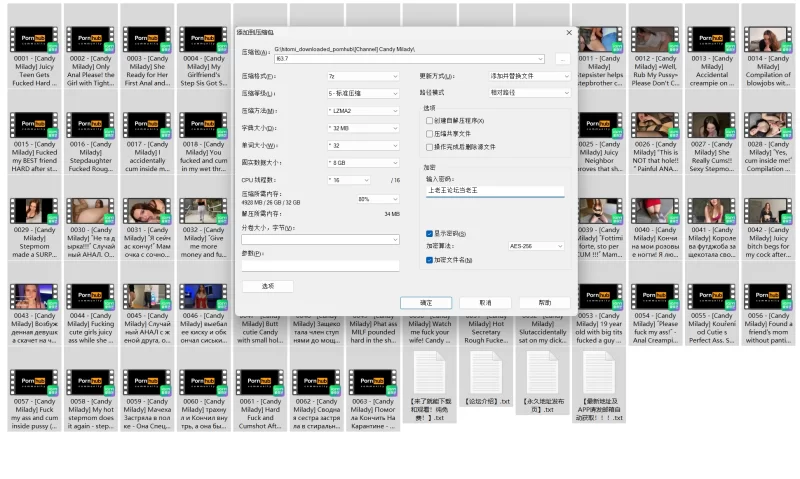The image size is (800, 479).
Task: Click the browse "..." button for archive path
Action: click(x=562, y=59)
